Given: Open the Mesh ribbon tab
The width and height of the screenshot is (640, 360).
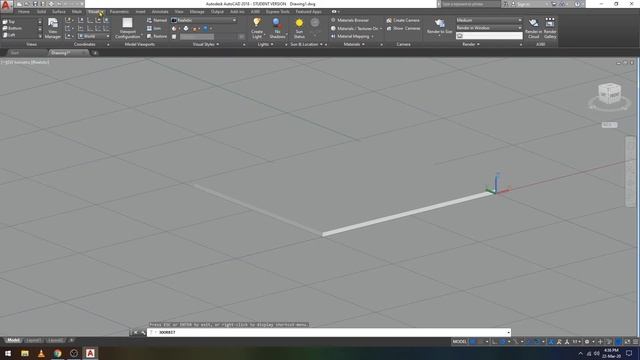Looking at the screenshot, I should coord(77,12).
